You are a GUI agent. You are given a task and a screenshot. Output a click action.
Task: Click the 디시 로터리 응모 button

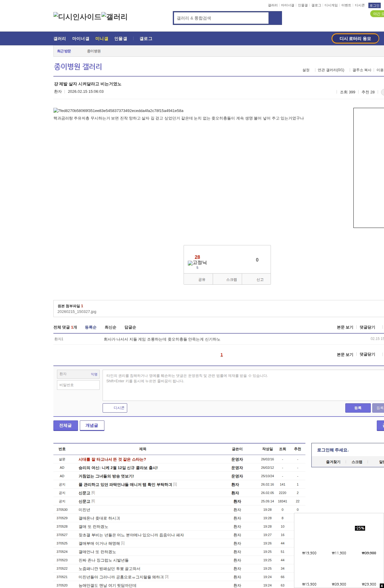355,38
